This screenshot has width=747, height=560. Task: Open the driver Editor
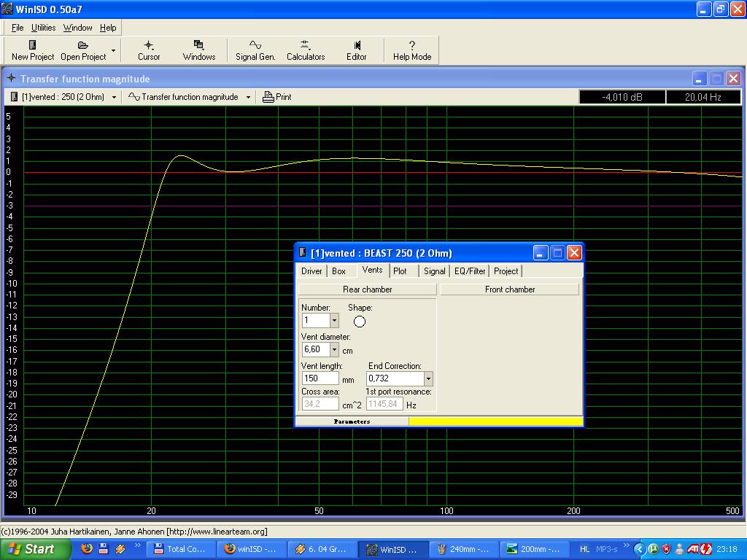pyautogui.click(x=357, y=50)
